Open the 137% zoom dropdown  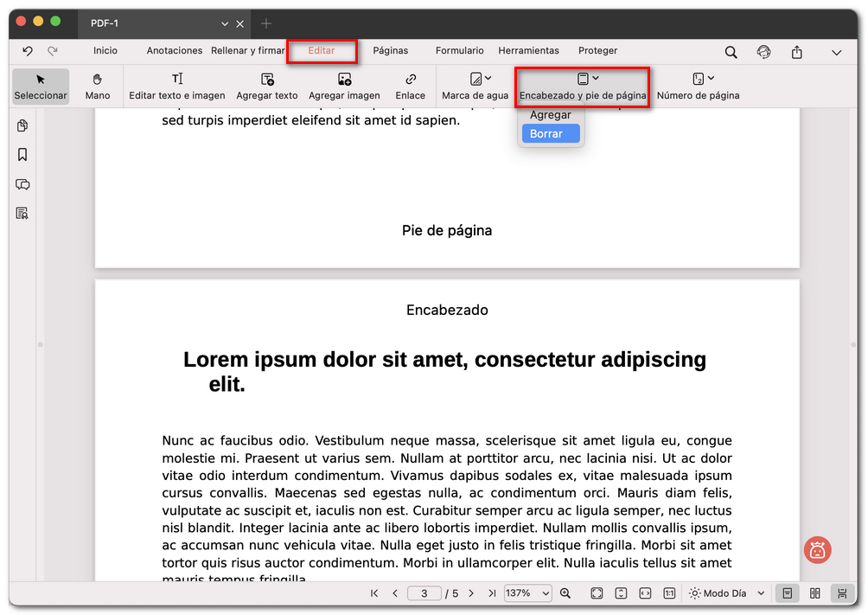527,593
